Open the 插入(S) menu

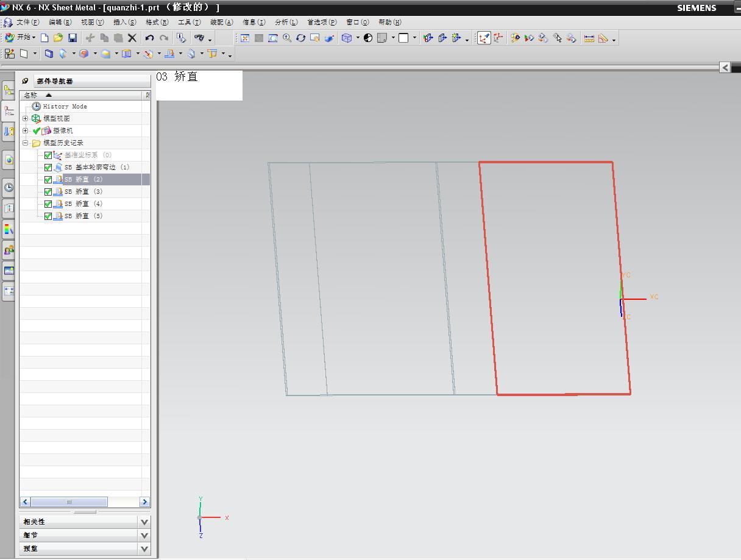(x=125, y=22)
